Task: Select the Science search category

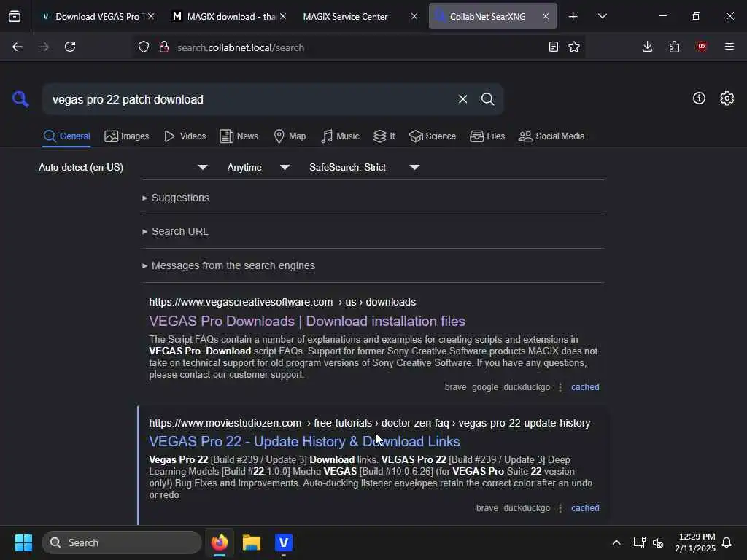Action: tap(432, 136)
